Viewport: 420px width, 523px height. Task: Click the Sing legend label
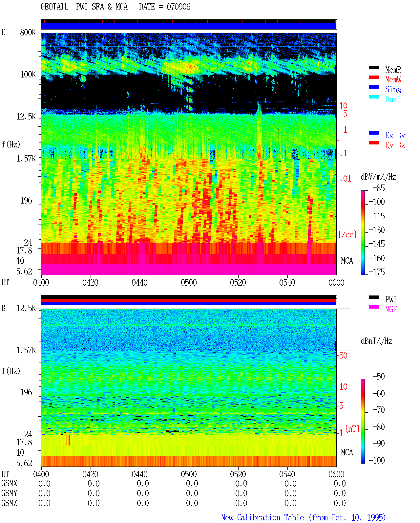point(393,89)
